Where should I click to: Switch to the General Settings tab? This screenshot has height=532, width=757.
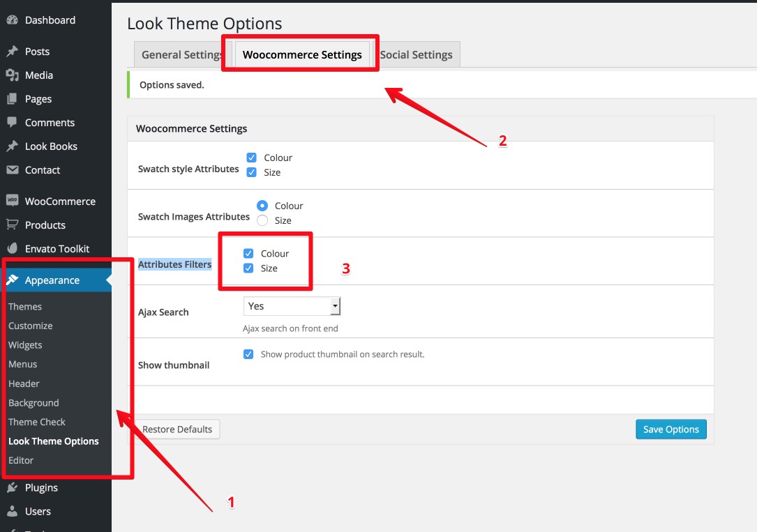click(x=182, y=54)
